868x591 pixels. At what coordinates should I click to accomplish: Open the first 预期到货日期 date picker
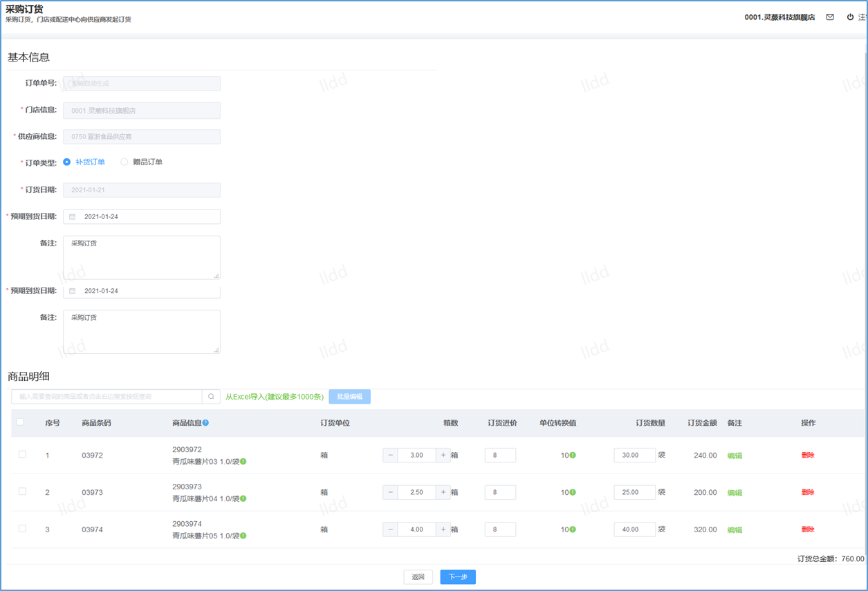[142, 217]
